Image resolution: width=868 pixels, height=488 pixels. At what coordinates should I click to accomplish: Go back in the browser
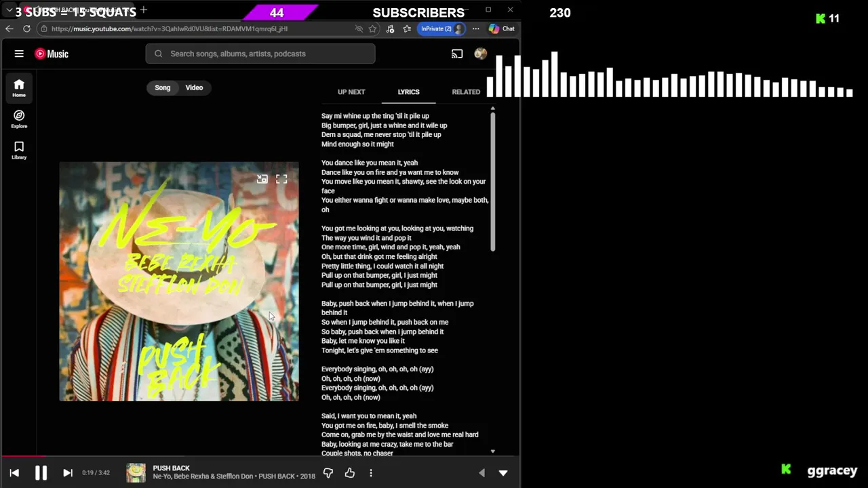9,28
